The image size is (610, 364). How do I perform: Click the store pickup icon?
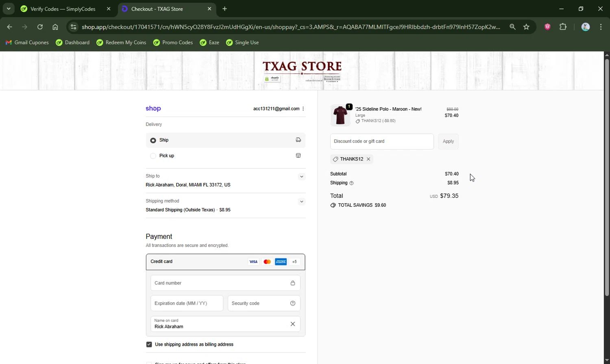click(x=298, y=155)
